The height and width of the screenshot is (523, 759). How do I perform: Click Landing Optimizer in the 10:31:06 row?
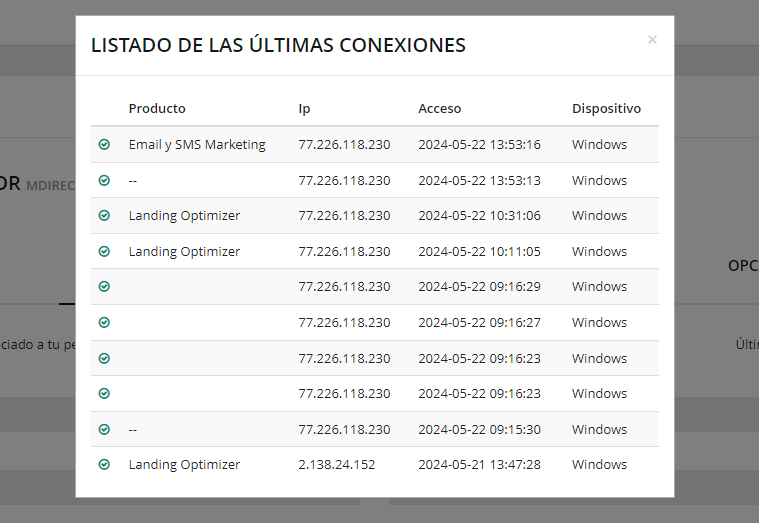click(x=184, y=216)
